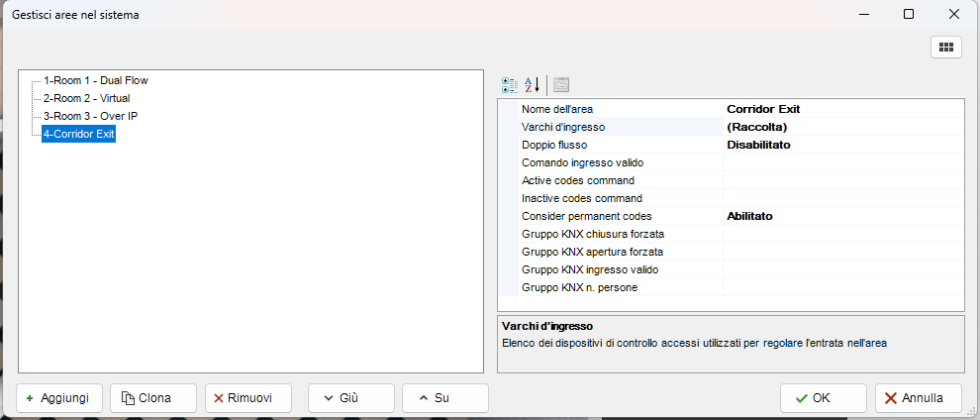Remove selected area using Rimuovi

tap(248, 398)
